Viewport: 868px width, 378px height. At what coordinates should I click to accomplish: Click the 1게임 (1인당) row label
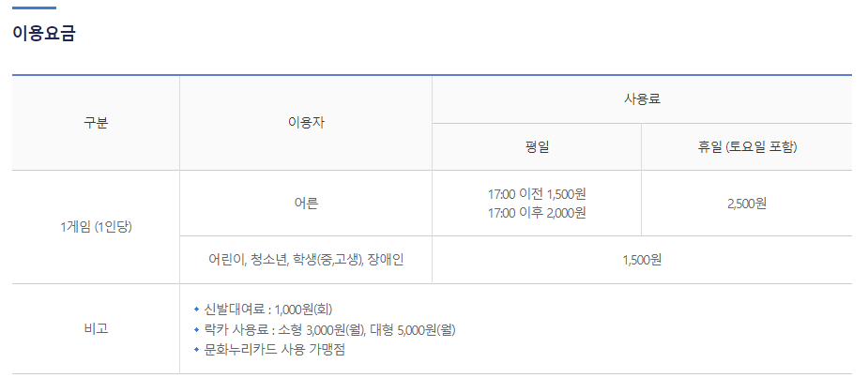[x=96, y=227]
